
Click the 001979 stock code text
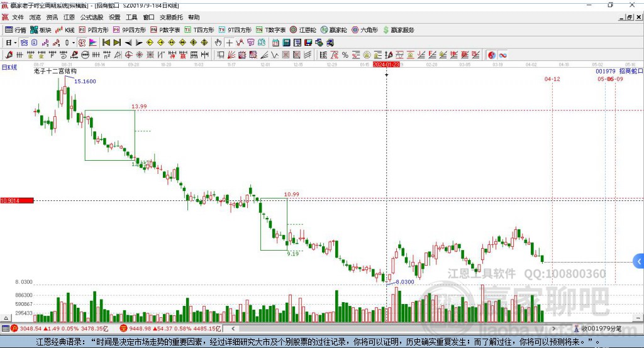(606, 71)
